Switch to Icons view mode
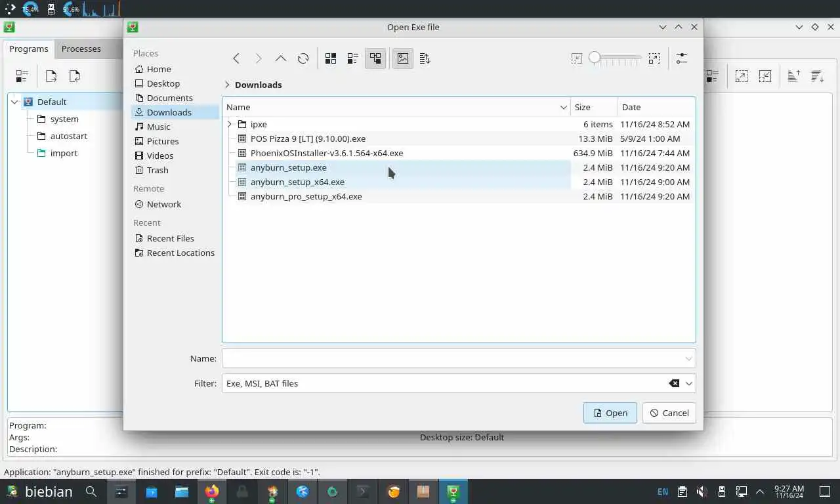840x504 pixels. (331, 58)
